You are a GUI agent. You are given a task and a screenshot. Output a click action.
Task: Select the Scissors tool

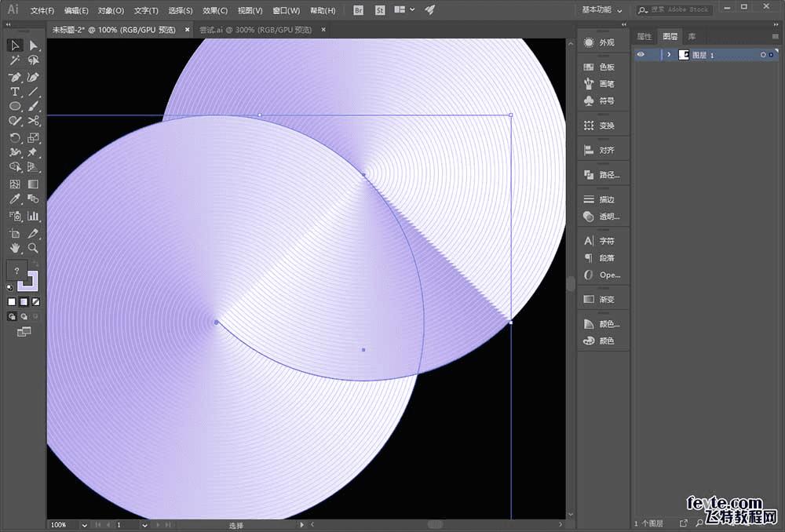click(x=34, y=121)
